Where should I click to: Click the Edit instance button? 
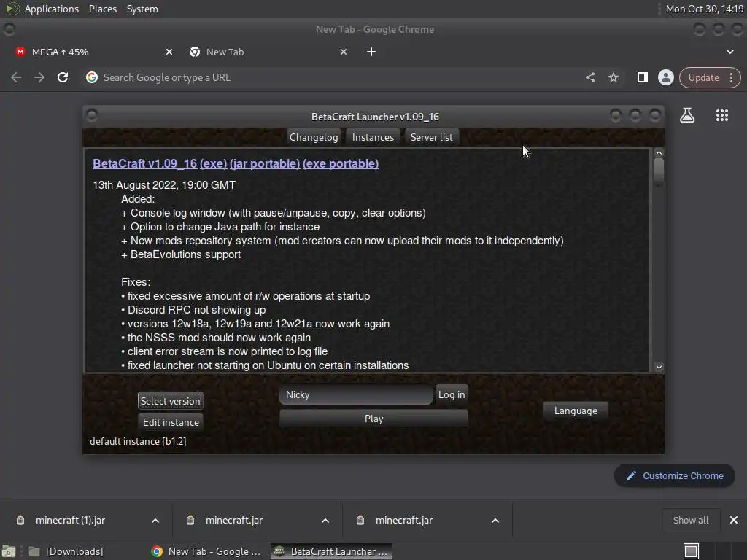(x=171, y=422)
